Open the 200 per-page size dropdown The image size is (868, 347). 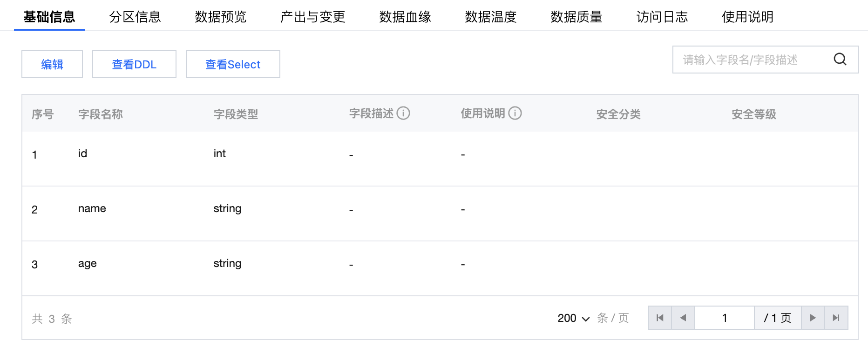(x=573, y=318)
